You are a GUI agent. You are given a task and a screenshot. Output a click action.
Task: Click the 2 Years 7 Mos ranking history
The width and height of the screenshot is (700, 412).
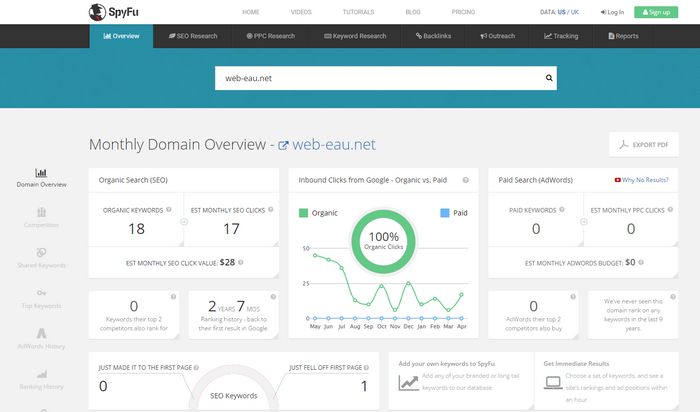point(233,306)
